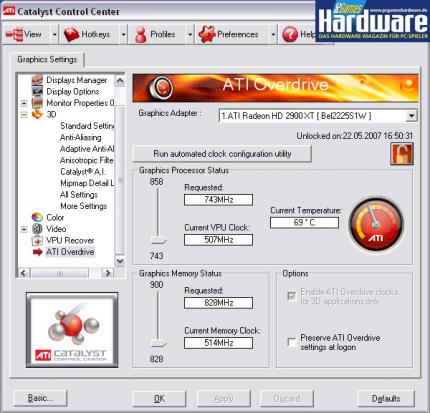The height and width of the screenshot is (413, 430).
Task: Click the Current Temperature field
Action: tap(304, 222)
